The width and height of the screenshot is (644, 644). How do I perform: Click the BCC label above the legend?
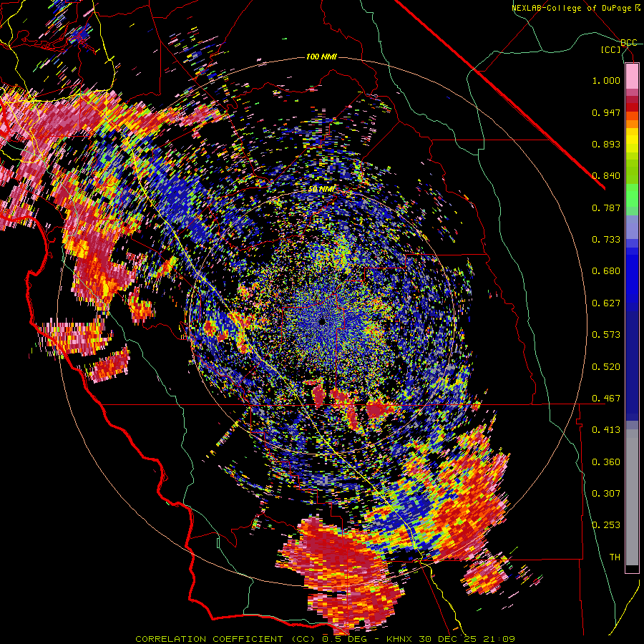628,43
